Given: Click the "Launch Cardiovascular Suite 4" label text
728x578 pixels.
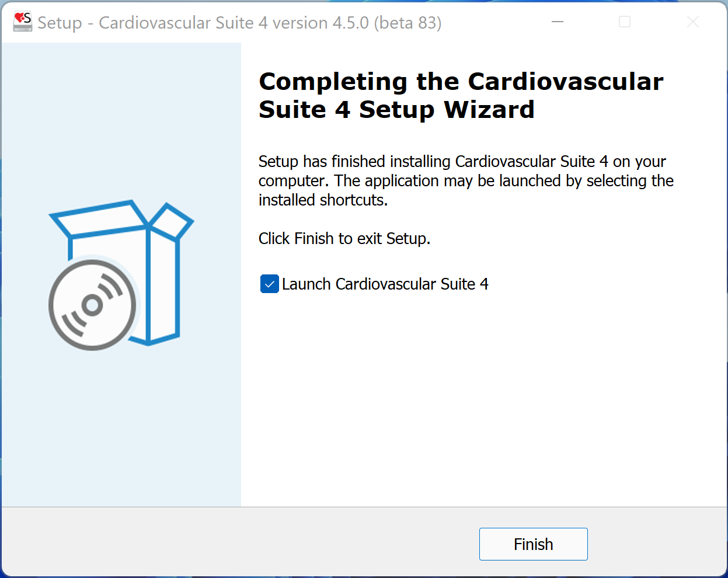Looking at the screenshot, I should pos(385,284).
